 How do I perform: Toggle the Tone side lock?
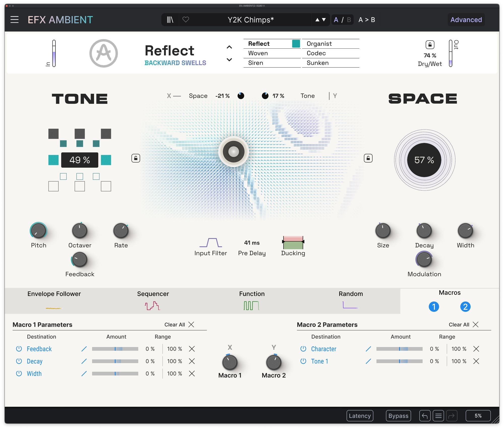[136, 158]
